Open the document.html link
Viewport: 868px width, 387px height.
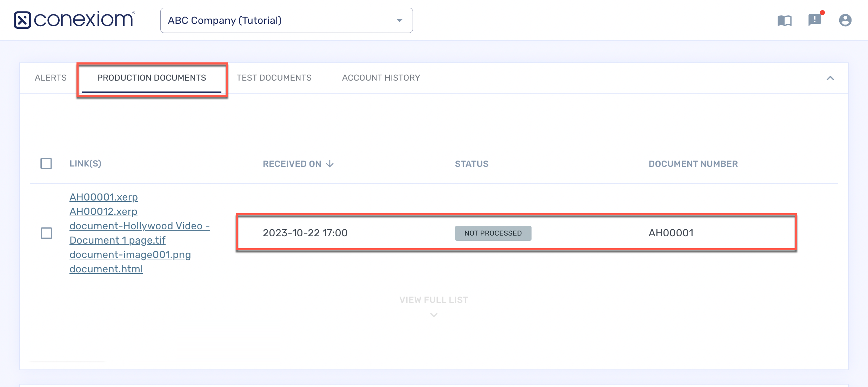(x=106, y=269)
